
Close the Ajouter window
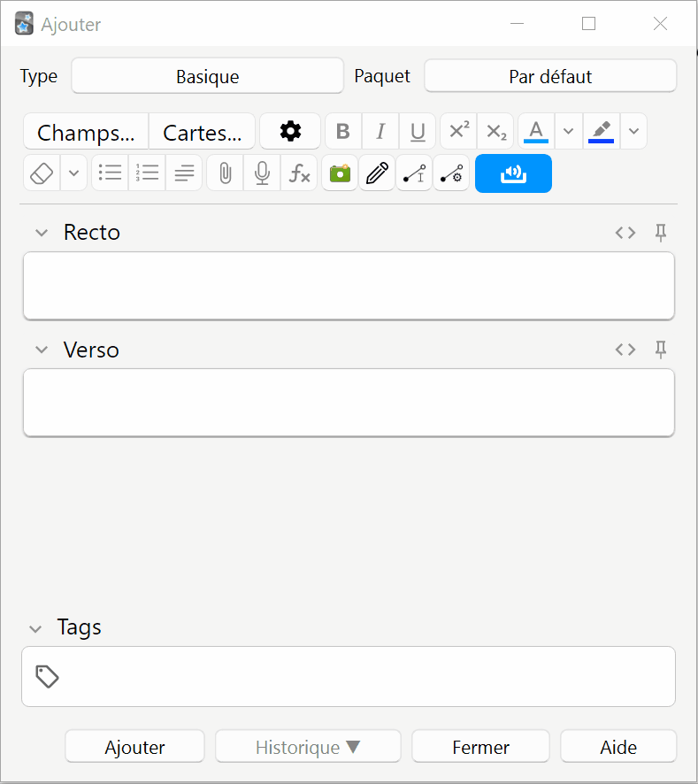[x=660, y=24]
